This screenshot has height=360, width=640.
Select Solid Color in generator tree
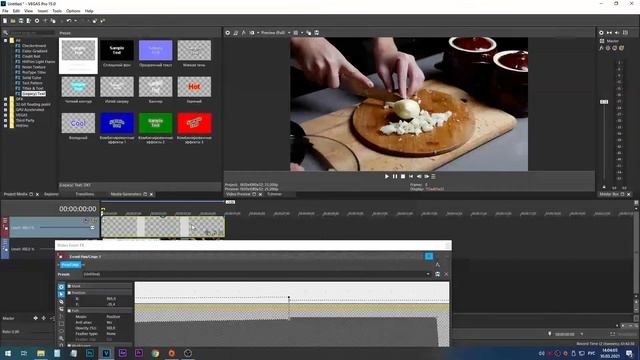pos(31,78)
